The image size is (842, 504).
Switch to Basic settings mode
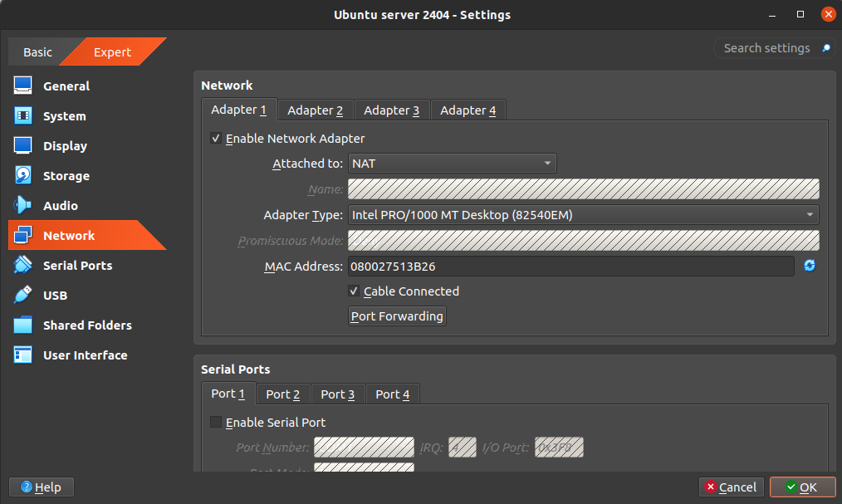tap(37, 52)
